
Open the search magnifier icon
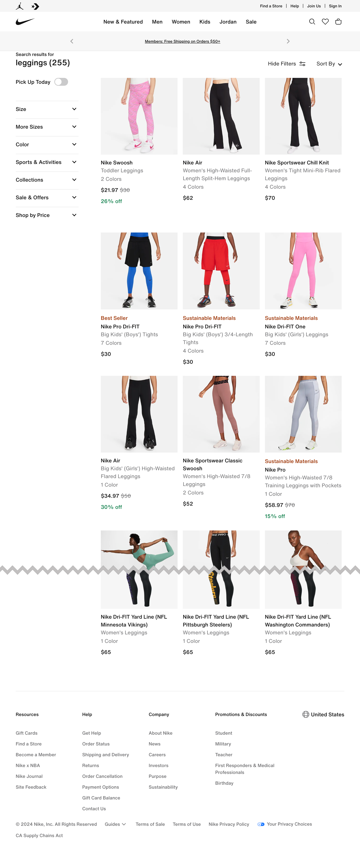tap(312, 22)
